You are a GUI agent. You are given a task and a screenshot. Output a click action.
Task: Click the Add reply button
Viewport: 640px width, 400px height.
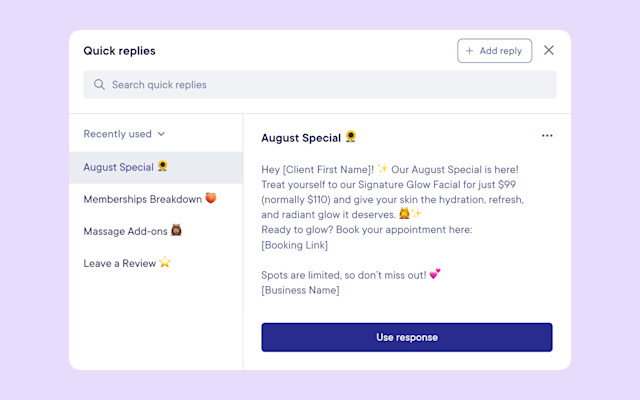point(494,51)
